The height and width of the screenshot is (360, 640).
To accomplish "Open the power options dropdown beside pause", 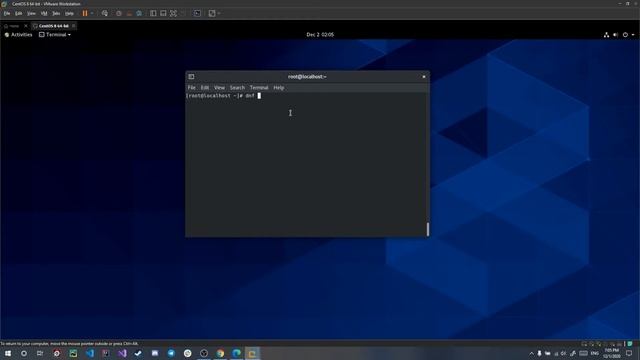I will pyautogui.click(x=92, y=13).
